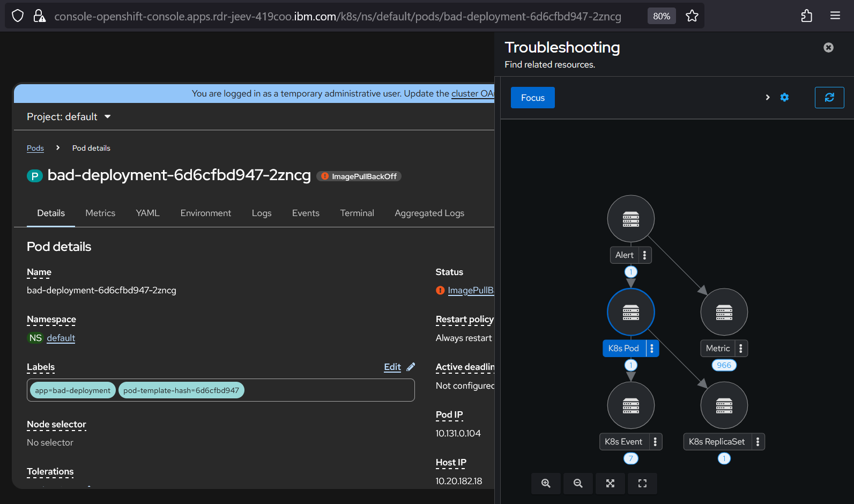
Task: Fit the graph to screen
Action: (x=610, y=483)
